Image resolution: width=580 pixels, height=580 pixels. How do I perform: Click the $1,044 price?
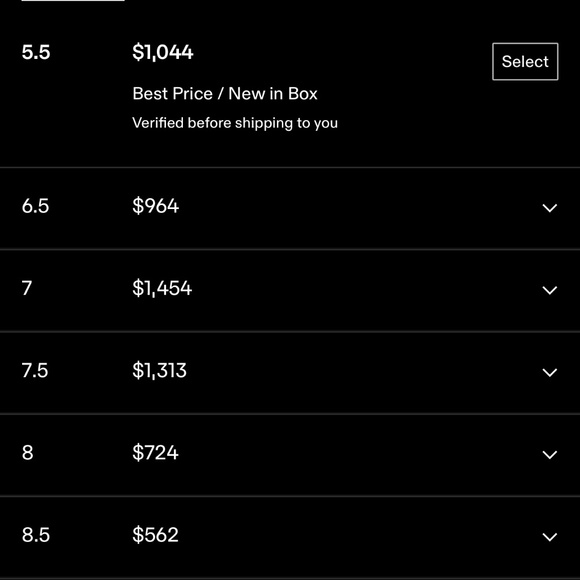tap(163, 52)
